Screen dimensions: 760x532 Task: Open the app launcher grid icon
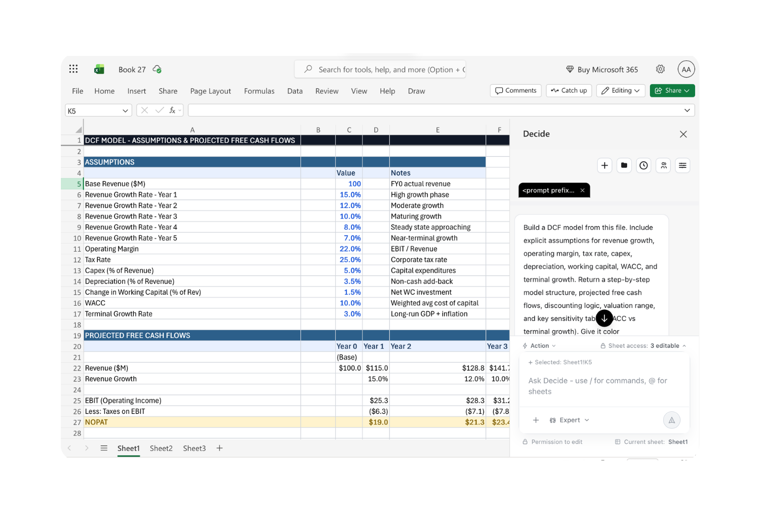tap(74, 69)
